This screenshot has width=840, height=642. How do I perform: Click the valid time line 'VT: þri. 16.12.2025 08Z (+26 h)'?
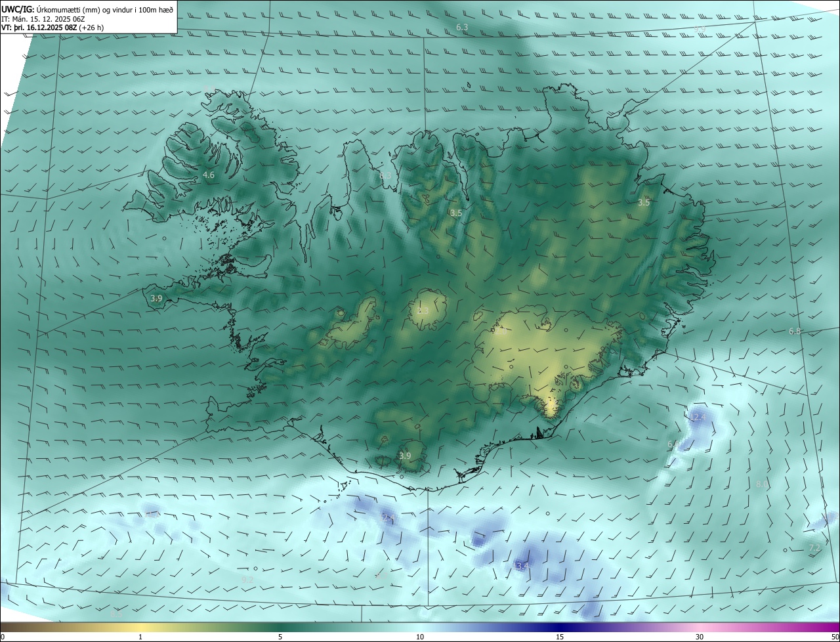click(x=52, y=28)
